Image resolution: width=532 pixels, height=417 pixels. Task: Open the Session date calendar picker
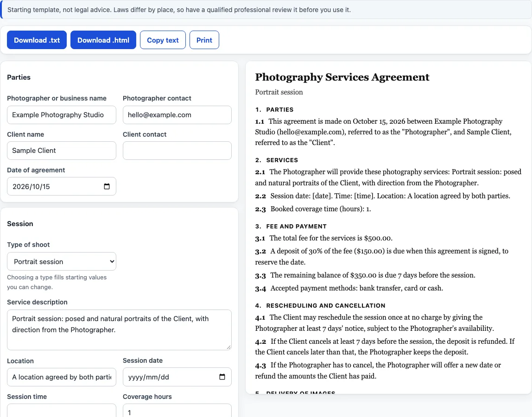click(x=222, y=377)
